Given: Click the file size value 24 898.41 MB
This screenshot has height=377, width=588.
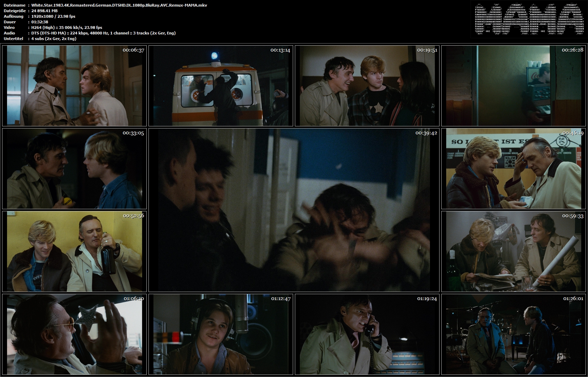Looking at the screenshot, I should pyautogui.click(x=44, y=11).
